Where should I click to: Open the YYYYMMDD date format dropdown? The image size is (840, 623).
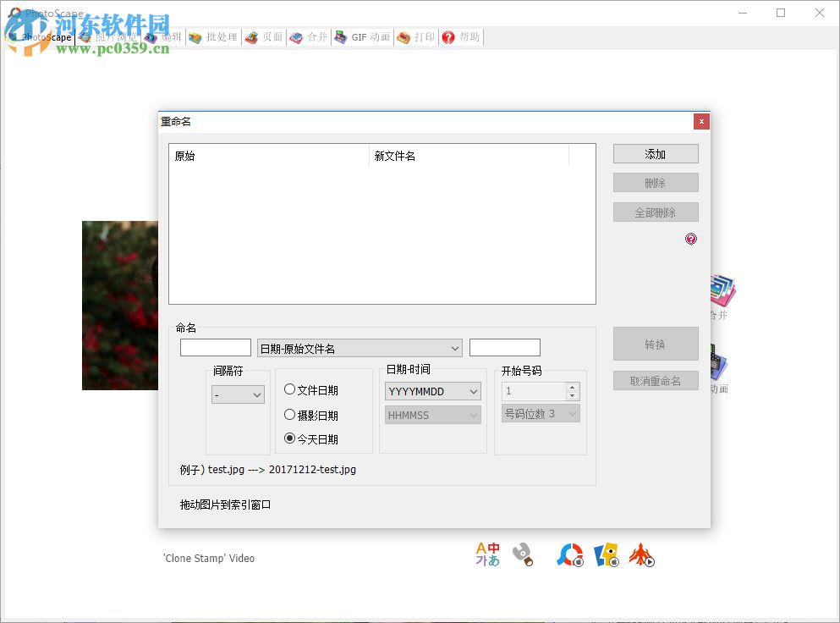pos(431,391)
